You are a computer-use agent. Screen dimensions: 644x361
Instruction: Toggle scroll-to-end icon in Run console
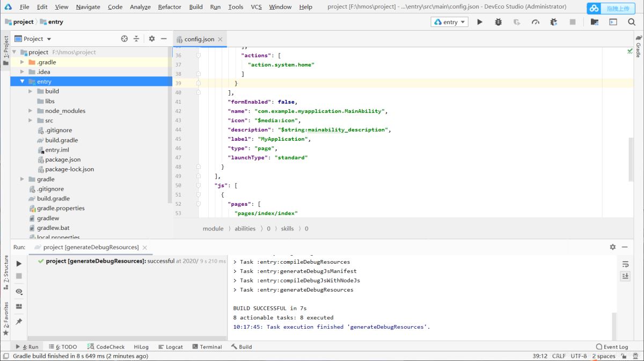point(625,276)
